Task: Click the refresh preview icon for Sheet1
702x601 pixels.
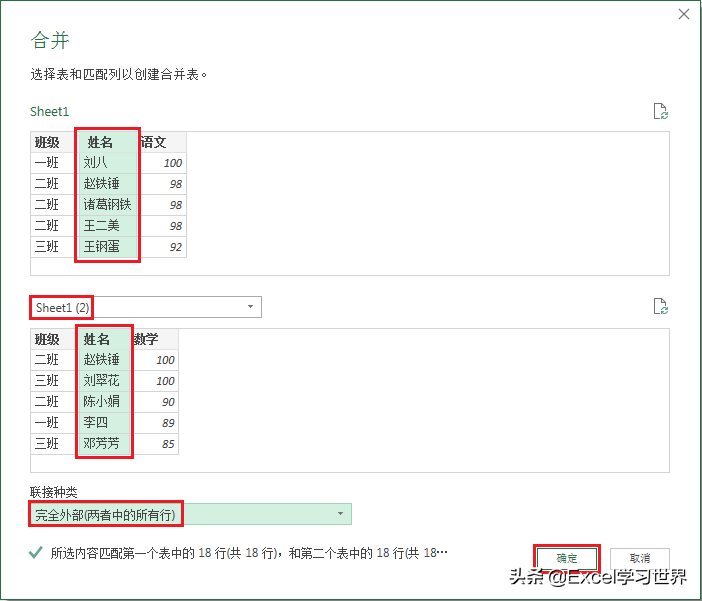Action: click(660, 111)
